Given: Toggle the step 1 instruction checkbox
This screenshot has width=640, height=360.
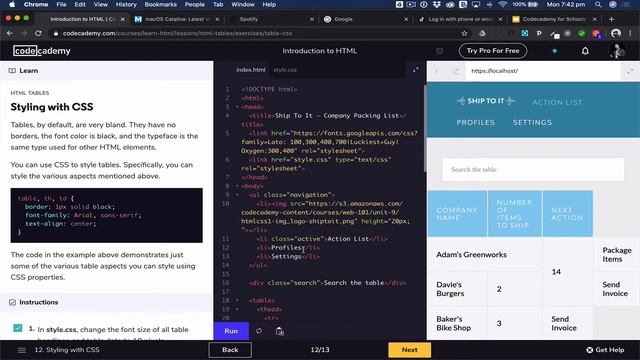Looking at the screenshot, I should pos(18,328).
